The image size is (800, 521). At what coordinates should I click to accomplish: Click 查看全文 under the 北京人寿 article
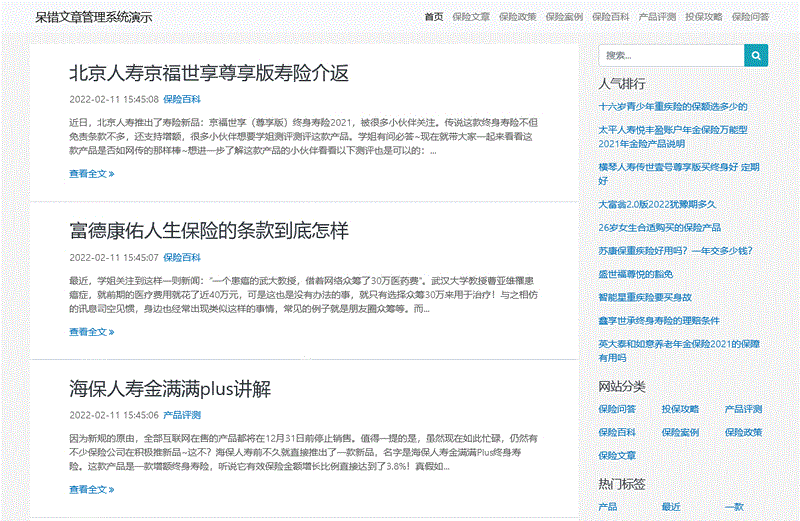click(x=91, y=174)
